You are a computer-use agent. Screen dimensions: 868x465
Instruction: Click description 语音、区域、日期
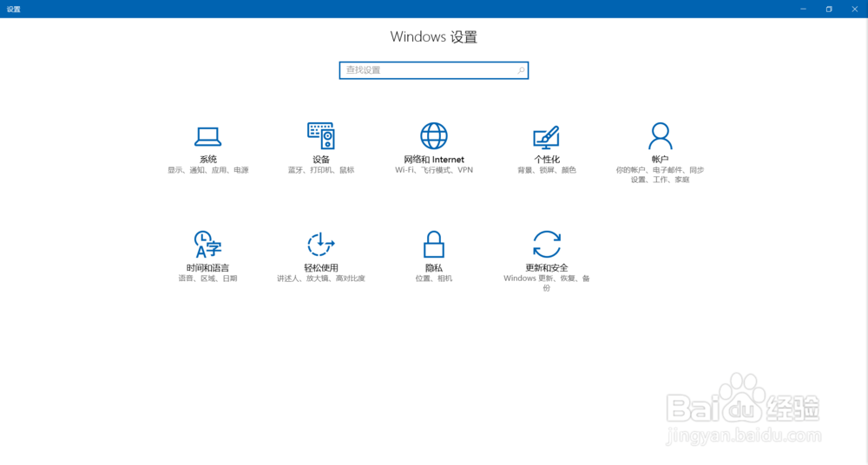pos(207,279)
